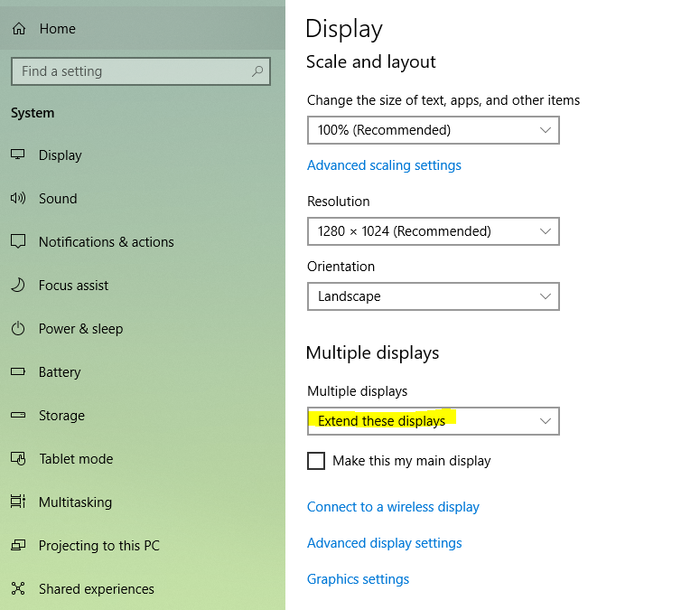Open the text scaling size dropdown
700x610 pixels.
pyautogui.click(x=433, y=130)
